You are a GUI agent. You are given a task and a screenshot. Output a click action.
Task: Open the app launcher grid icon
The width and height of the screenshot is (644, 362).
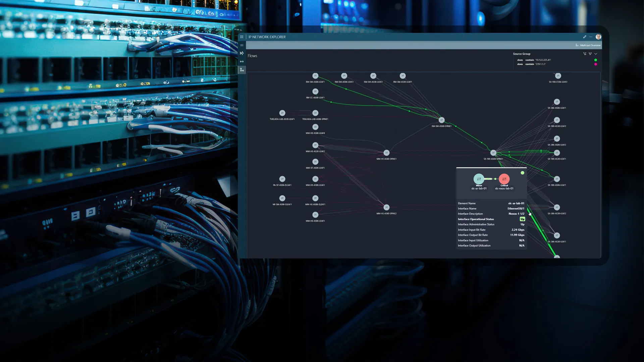(x=241, y=37)
